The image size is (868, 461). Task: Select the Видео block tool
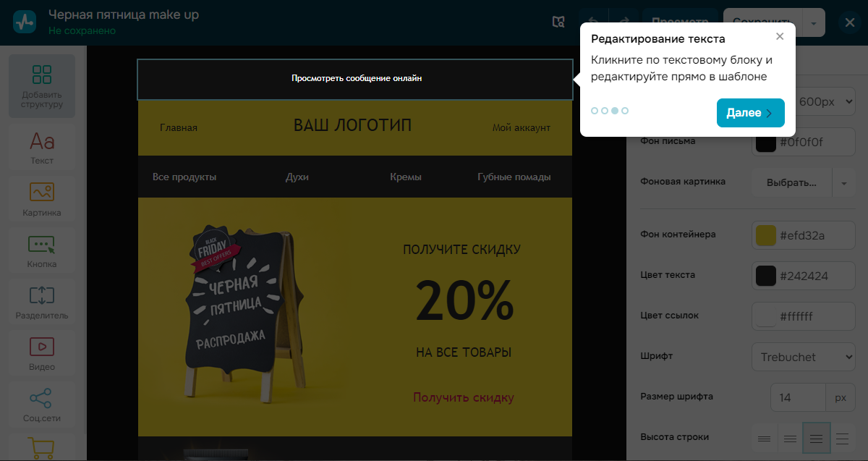pos(41,352)
